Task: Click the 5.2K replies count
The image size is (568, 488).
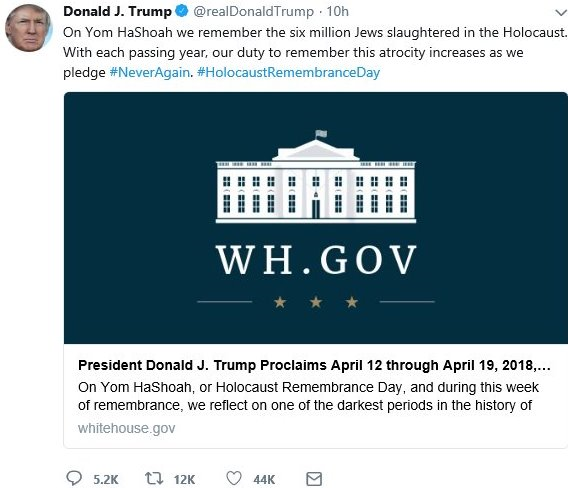Action: click(x=106, y=480)
